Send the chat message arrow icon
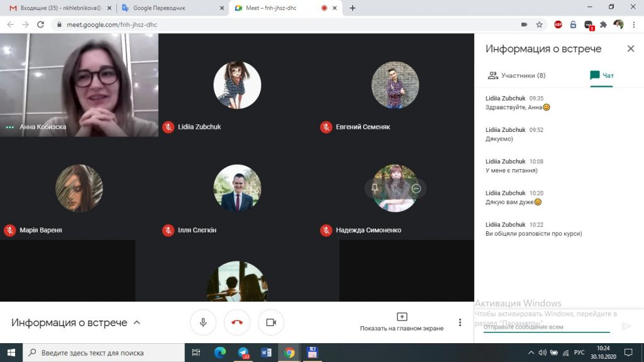Screen dimensions: 644x362 (626, 326)
